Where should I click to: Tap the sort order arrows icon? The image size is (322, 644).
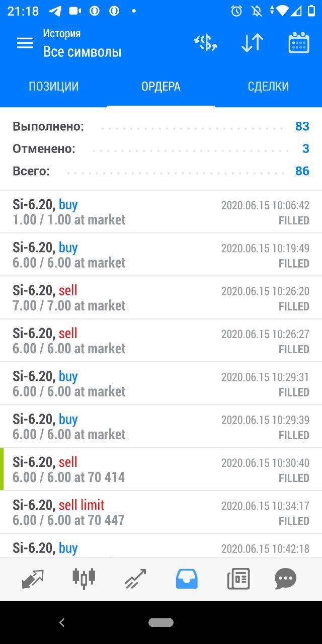252,43
